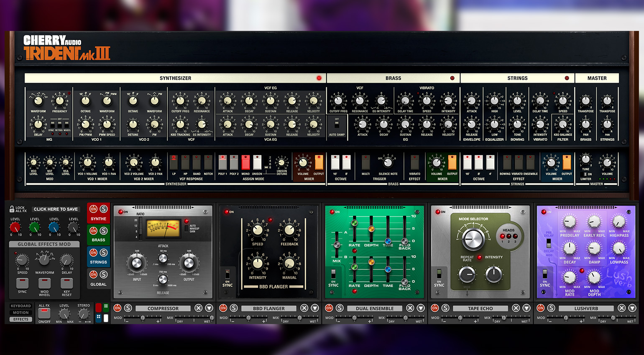Solo the Compressor effect slot
The width and height of the screenshot is (644, 355).
[128, 308]
